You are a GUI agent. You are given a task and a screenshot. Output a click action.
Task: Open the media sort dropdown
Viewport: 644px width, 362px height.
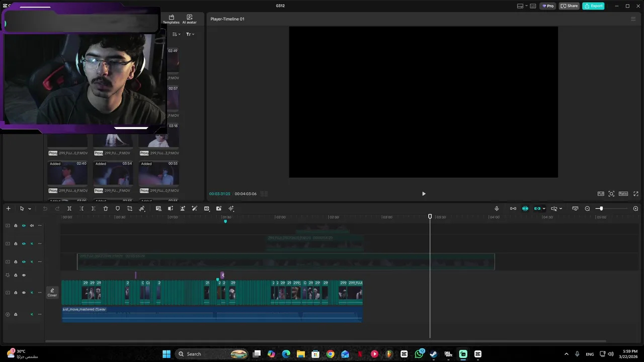tap(176, 34)
